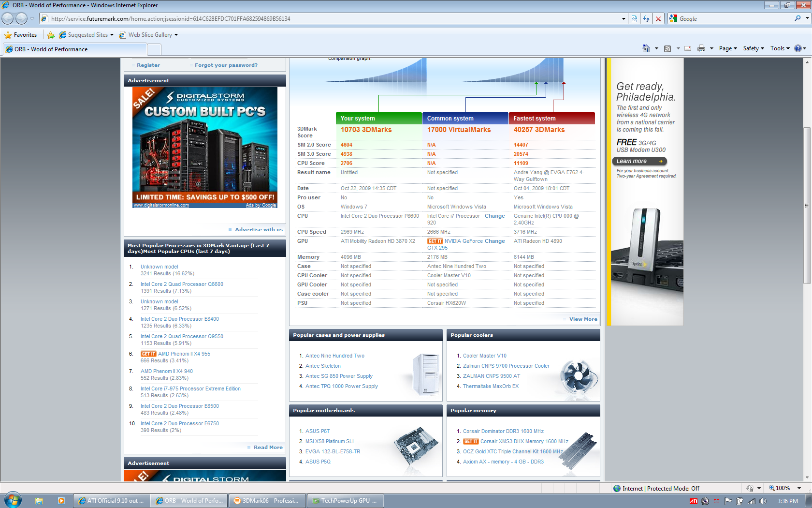Open the Page menu

click(x=728, y=48)
